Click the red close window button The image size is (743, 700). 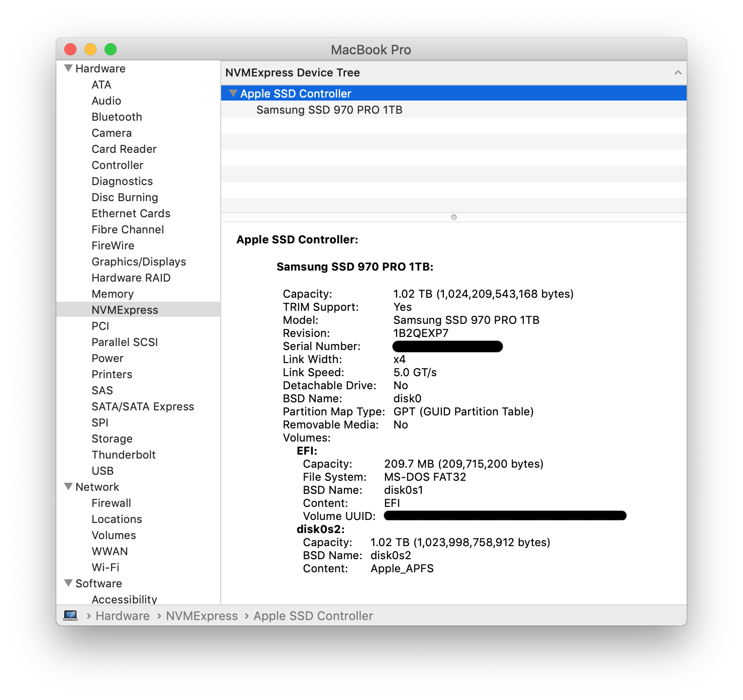[70, 49]
